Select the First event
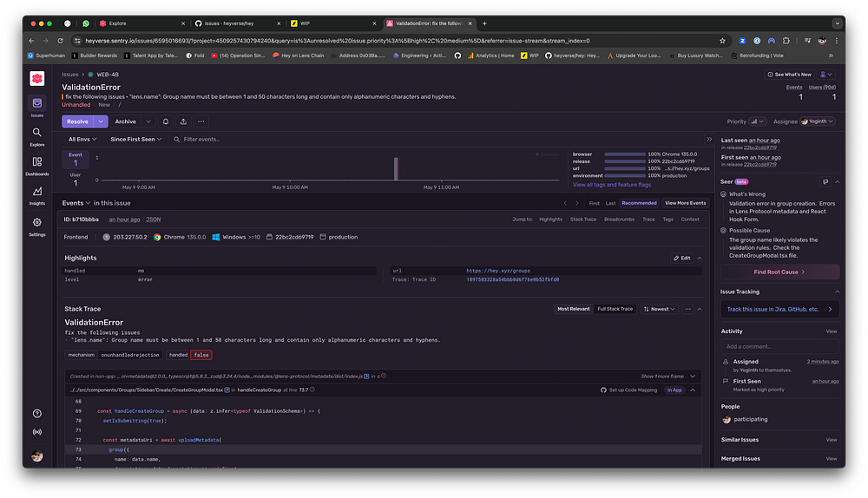This screenshot has width=868, height=498. (594, 203)
